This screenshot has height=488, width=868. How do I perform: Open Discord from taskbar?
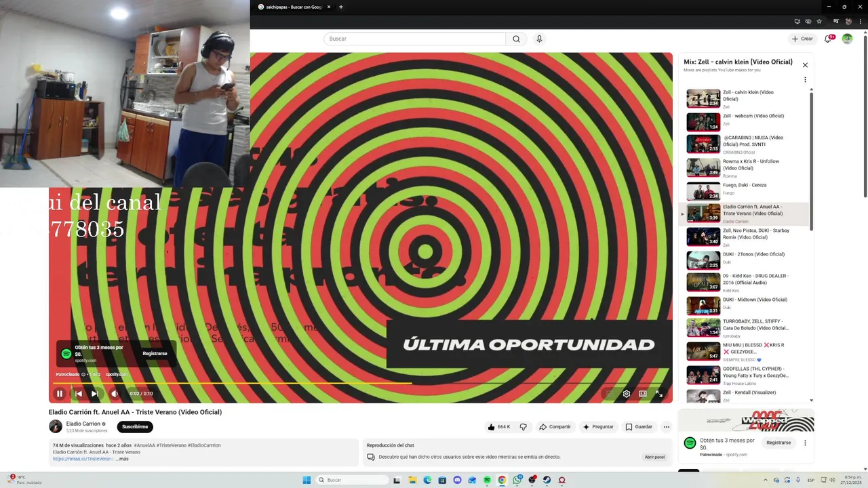click(x=457, y=480)
